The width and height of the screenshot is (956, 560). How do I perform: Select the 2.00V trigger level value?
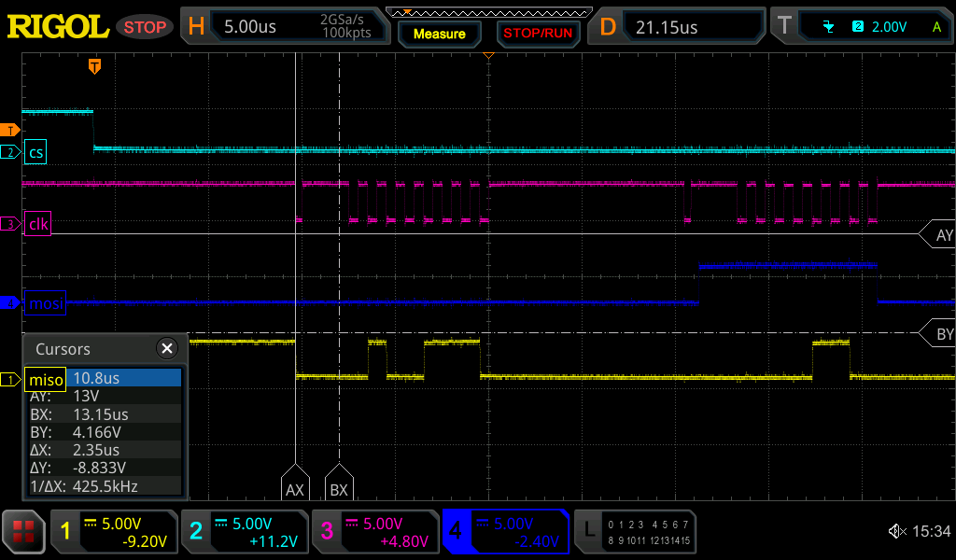pos(889,27)
